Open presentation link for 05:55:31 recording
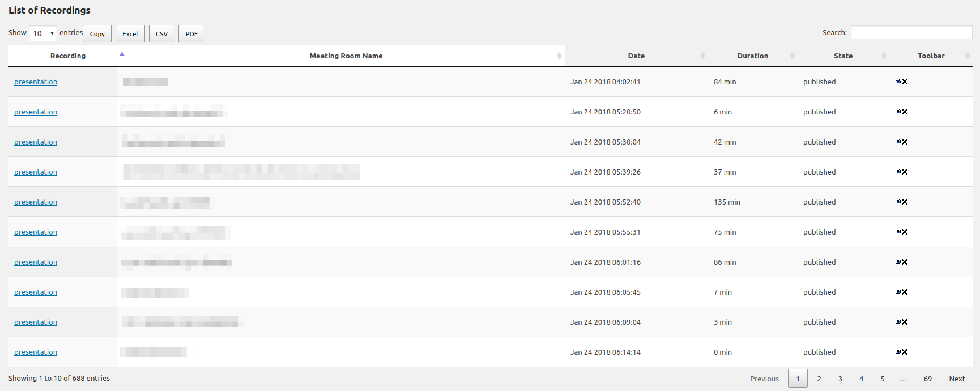The width and height of the screenshot is (980, 391). click(x=36, y=232)
